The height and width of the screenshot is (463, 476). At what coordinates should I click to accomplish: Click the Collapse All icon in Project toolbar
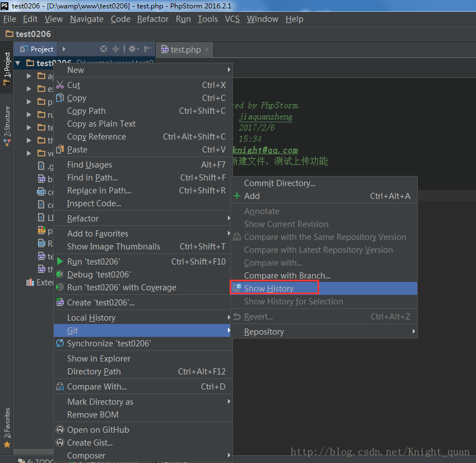[x=116, y=49]
